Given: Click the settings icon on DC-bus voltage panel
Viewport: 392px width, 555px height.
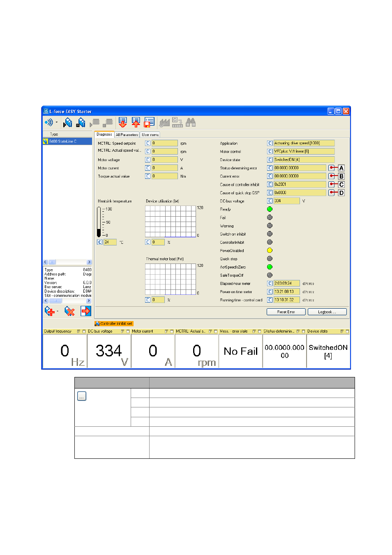Looking at the screenshot, I should click(122, 331).
